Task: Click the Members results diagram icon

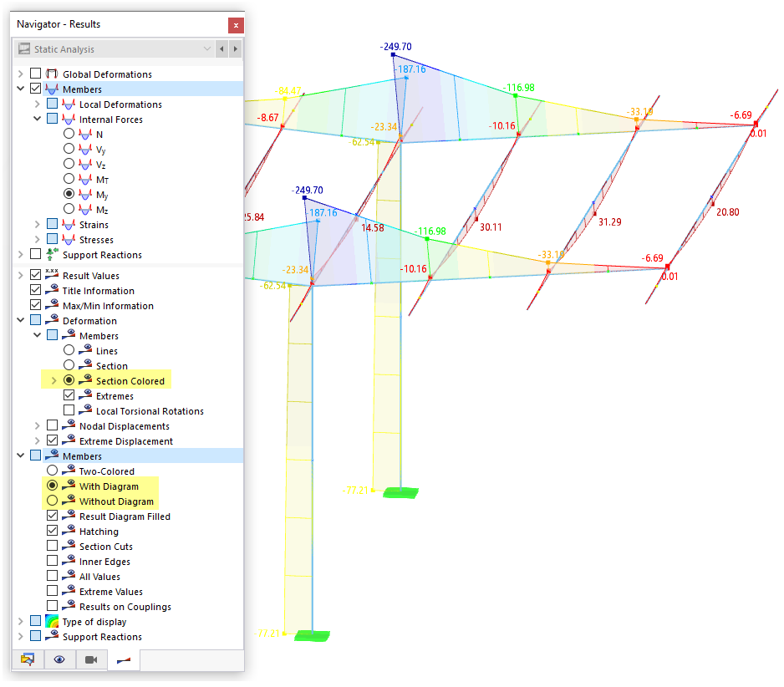Action: click(52, 89)
